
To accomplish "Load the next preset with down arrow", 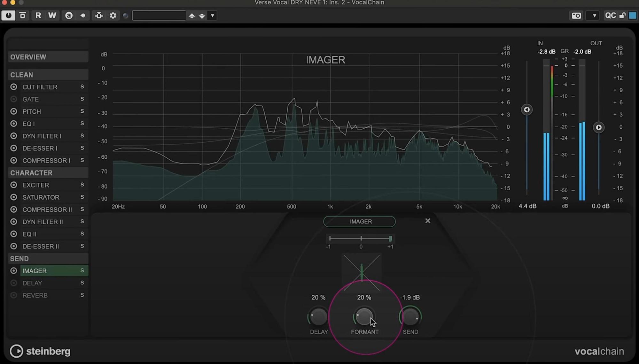I will pos(202,15).
